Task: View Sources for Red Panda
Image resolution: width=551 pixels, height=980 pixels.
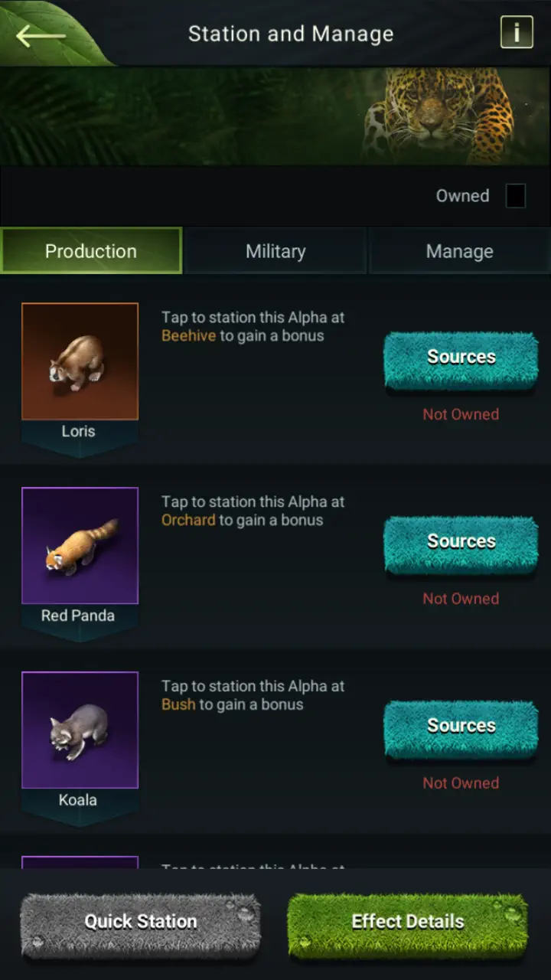Action: coord(461,542)
